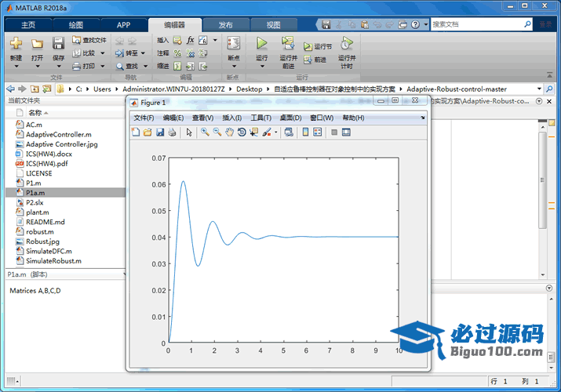561x392 pixels.
Task: Click Show Plot Tools and dock icon
Action: coord(346,132)
